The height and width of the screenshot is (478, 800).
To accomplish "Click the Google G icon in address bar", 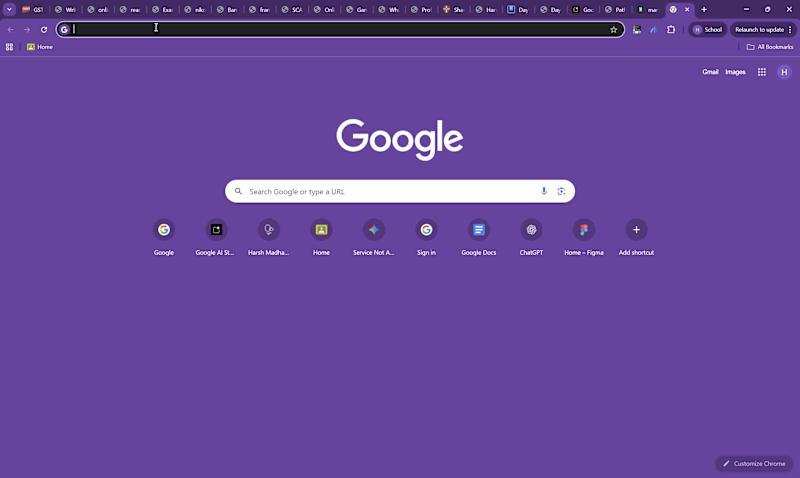I will coord(64,30).
